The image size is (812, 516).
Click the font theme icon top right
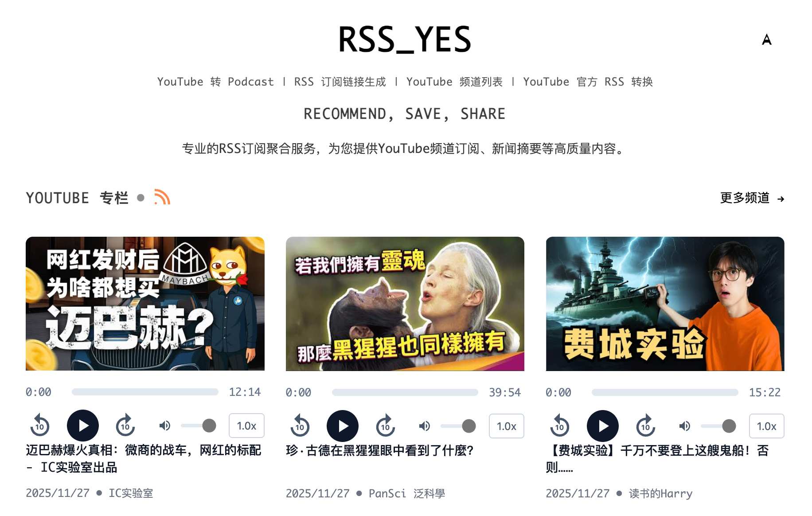pos(767,40)
